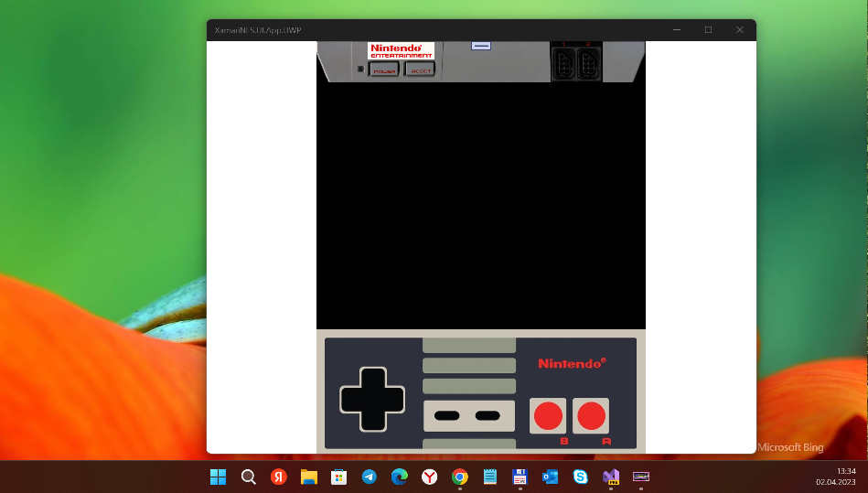Open Outlook from the taskbar

(551, 477)
